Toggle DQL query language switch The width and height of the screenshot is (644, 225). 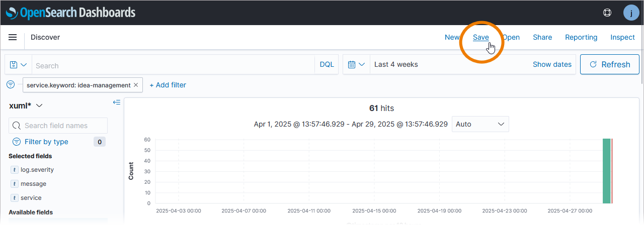coord(327,64)
